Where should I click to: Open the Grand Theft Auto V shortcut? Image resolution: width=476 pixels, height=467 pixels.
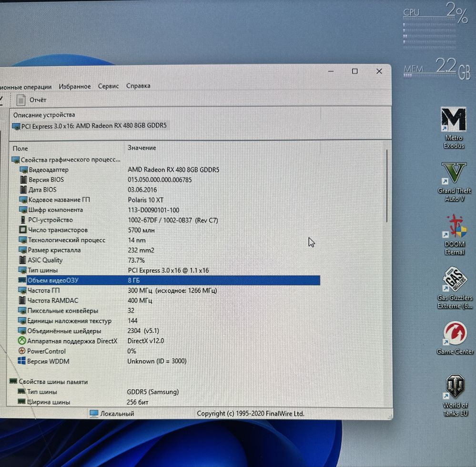[x=454, y=182]
